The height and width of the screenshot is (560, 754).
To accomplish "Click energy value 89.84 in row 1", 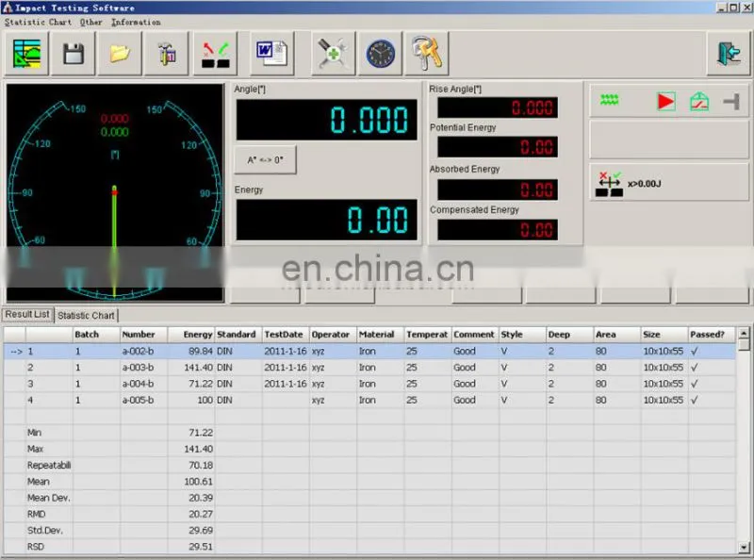I will (201, 352).
